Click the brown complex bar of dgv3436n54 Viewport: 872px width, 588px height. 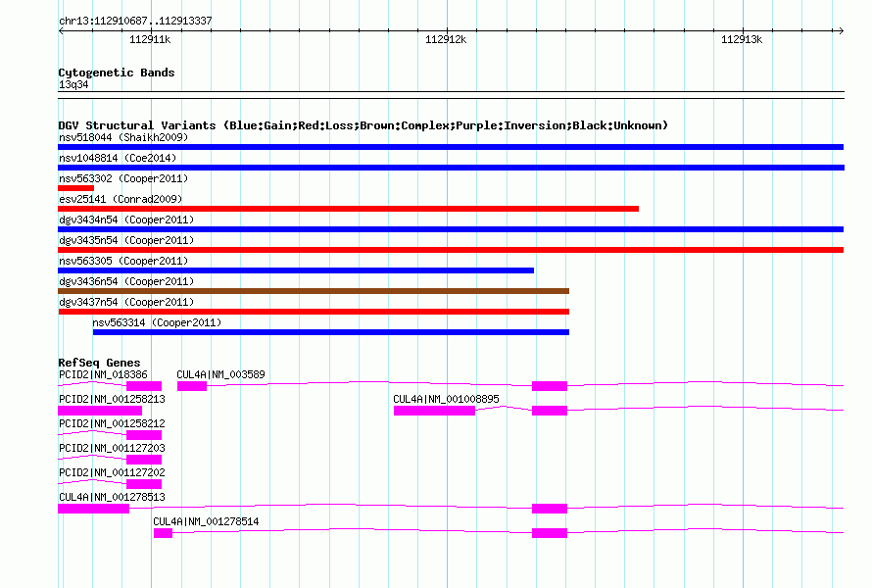[314, 291]
